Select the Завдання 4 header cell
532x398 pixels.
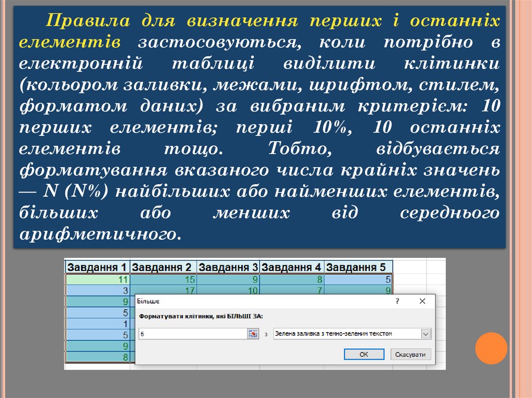pos(292,267)
